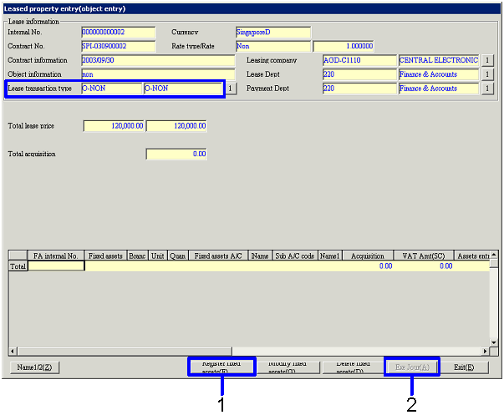The image size is (504, 420).
Task: Click Register fixed assets button
Action: [x=221, y=367]
